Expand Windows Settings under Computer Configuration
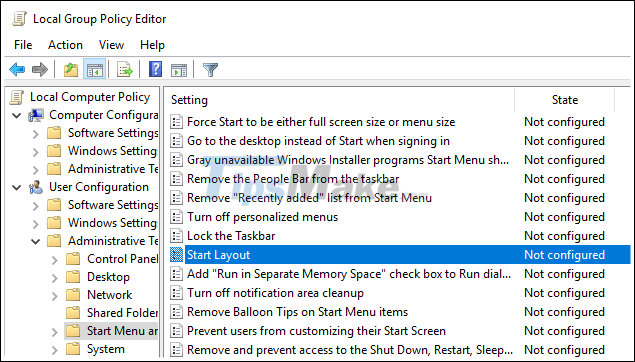Viewport: 635px width, 362px height. 36,151
